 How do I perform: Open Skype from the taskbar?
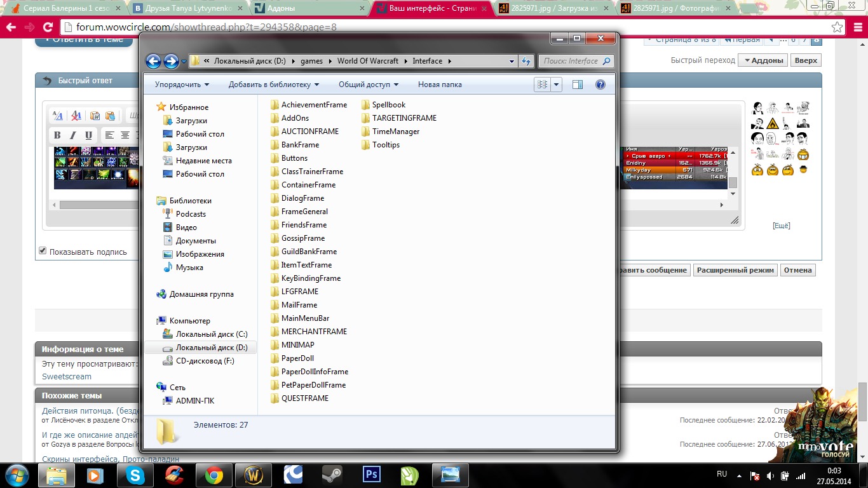(135, 475)
